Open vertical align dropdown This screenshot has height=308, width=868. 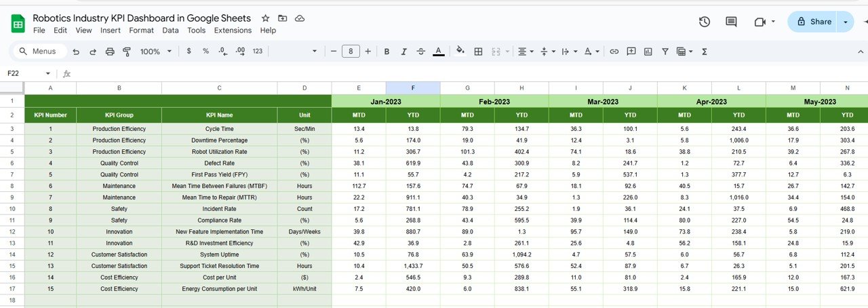(x=547, y=52)
